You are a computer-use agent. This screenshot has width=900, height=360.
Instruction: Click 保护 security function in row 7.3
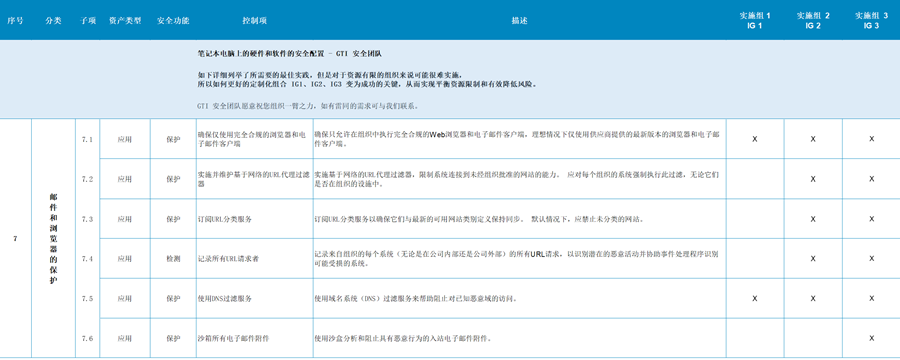click(173, 219)
